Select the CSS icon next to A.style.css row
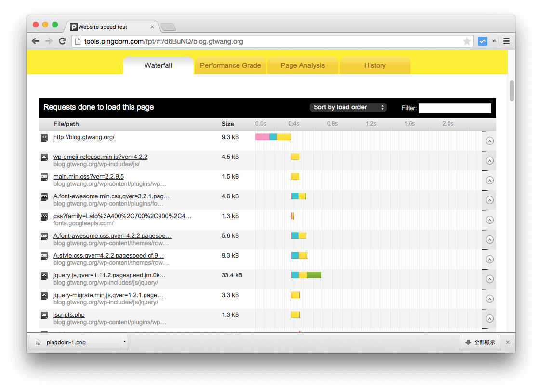542x392 pixels. pyautogui.click(x=44, y=256)
